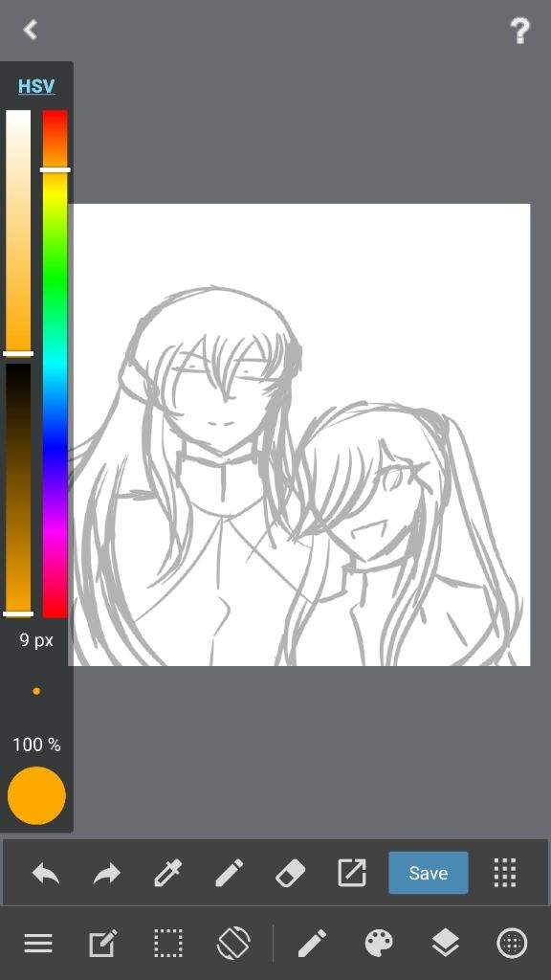Tap the rotate canvas icon
The width and height of the screenshot is (551, 980).
coord(233,943)
